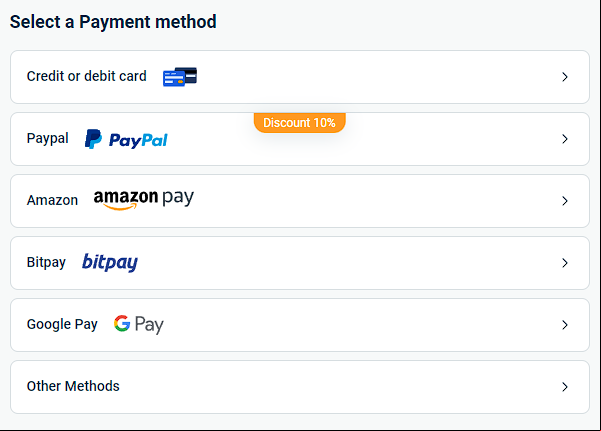
Task: Click the Discount 10% badge
Action: (x=300, y=123)
